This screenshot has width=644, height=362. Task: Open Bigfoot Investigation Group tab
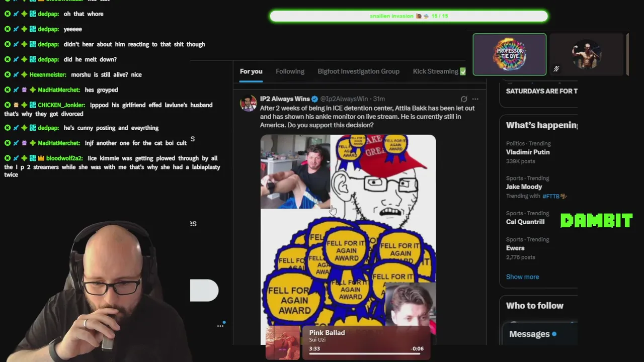point(358,71)
